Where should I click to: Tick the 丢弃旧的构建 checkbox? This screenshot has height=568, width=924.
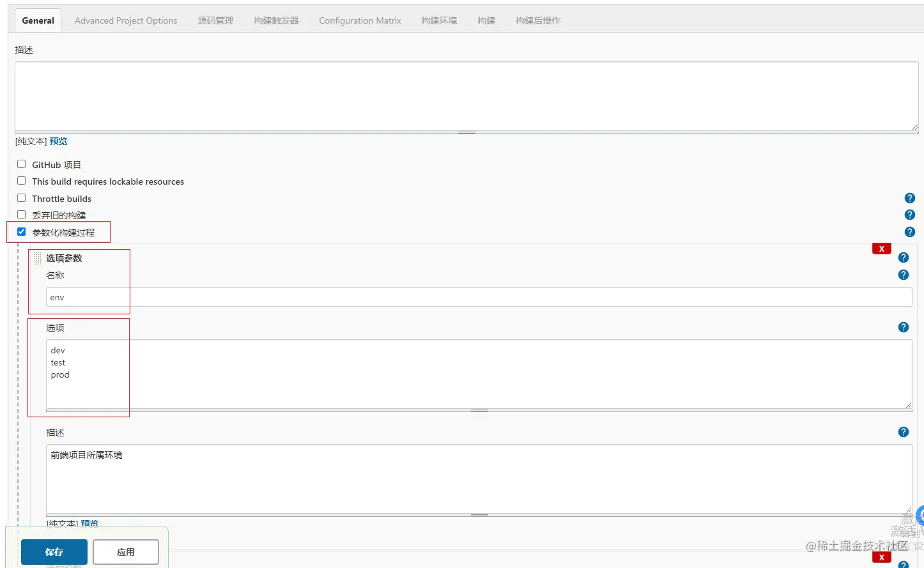[22, 215]
